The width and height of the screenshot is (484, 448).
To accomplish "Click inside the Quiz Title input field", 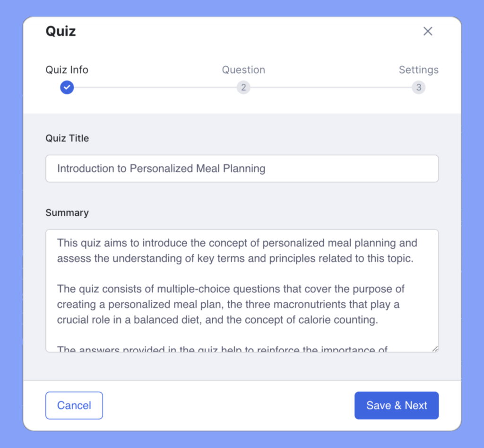I will pyautogui.click(x=242, y=168).
